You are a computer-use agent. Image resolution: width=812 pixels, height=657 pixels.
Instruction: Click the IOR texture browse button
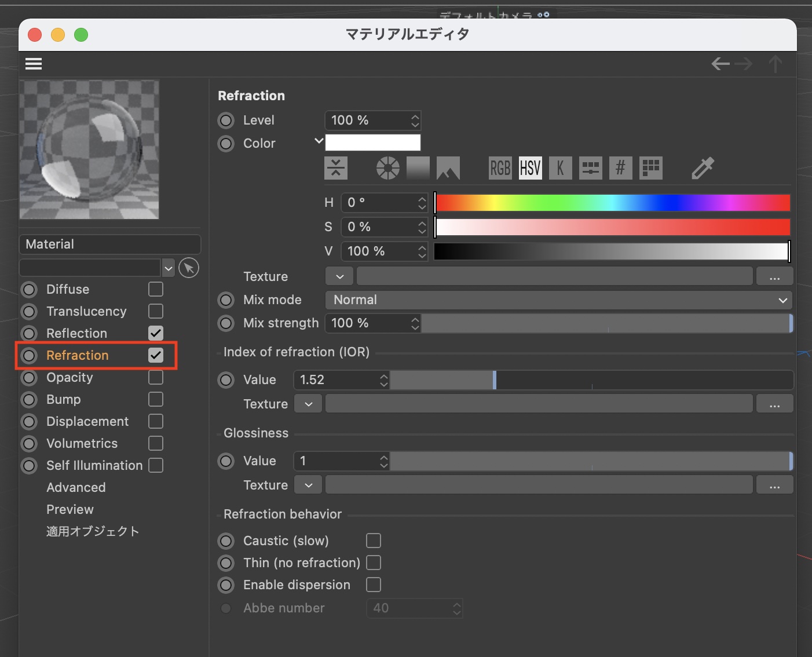click(x=774, y=404)
